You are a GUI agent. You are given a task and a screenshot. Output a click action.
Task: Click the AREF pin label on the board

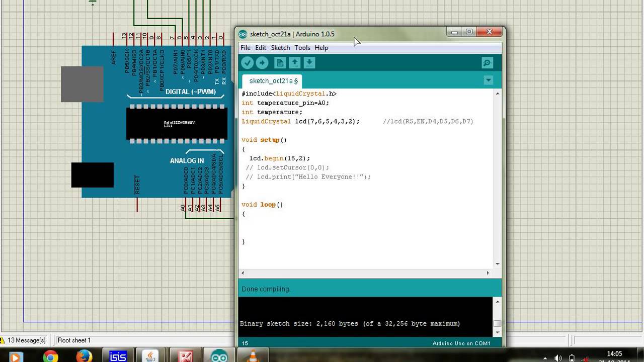114,57
